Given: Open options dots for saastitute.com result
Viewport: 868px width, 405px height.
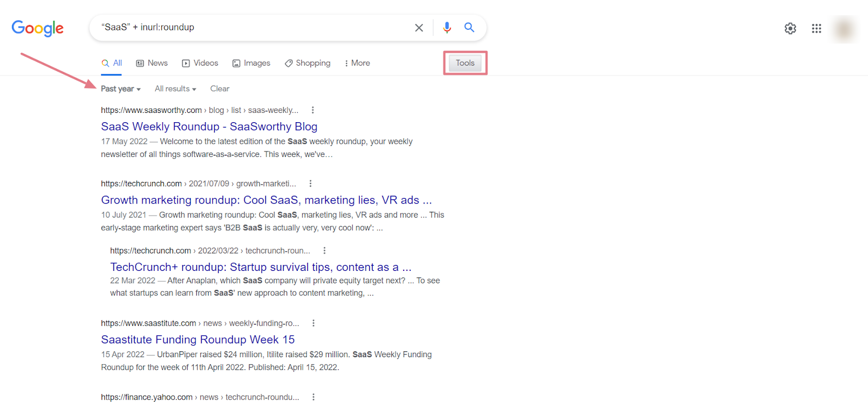Looking at the screenshot, I should pyautogui.click(x=314, y=323).
